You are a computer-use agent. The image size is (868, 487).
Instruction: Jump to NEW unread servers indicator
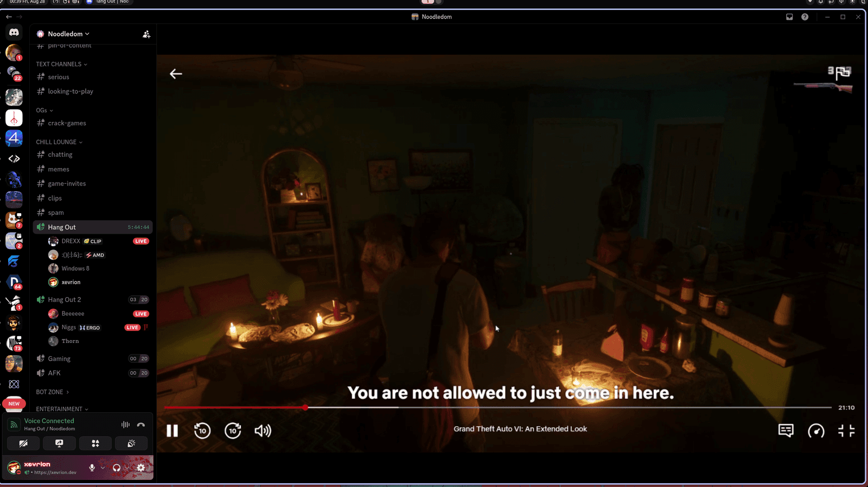click(x=14, y=404)
